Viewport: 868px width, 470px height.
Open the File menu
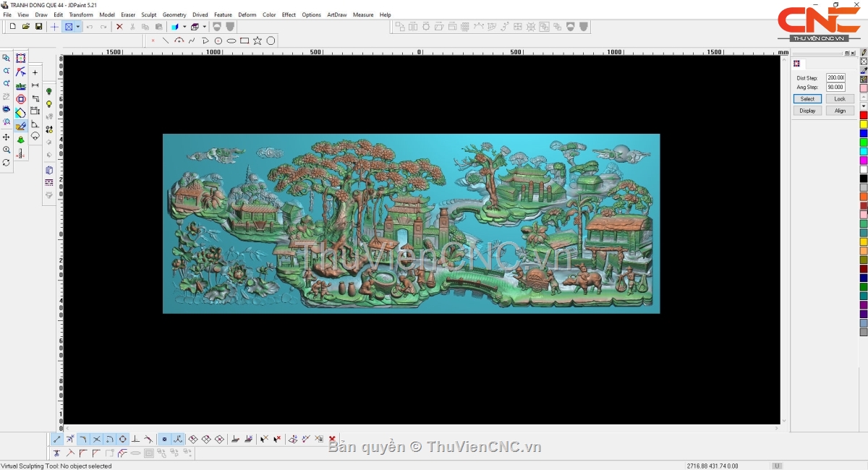click(x=7, y=14)
